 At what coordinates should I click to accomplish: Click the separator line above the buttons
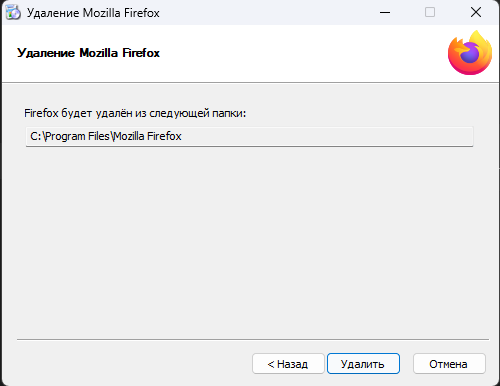[x=253, y=340]
